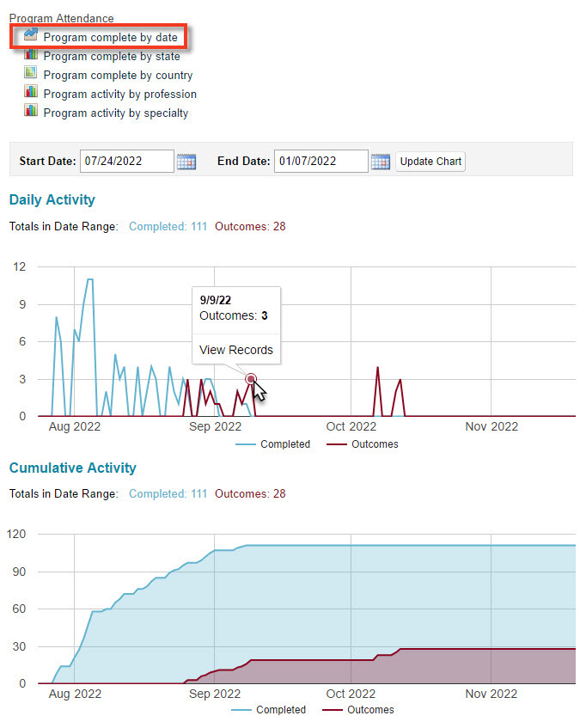580x728 pixels.
Task: Click the 9/9/22 Outcomes data point marker
Action: click(x=251, y=379)
